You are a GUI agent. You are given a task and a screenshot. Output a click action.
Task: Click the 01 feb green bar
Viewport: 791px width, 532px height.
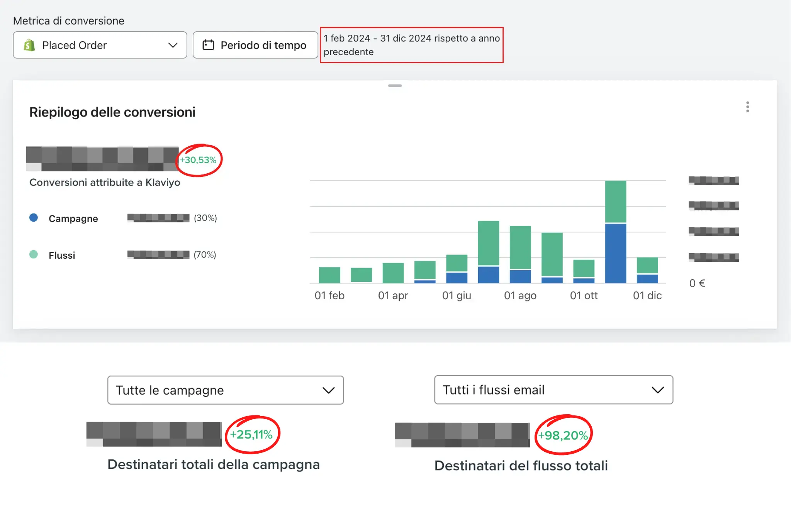click(329, 275)
